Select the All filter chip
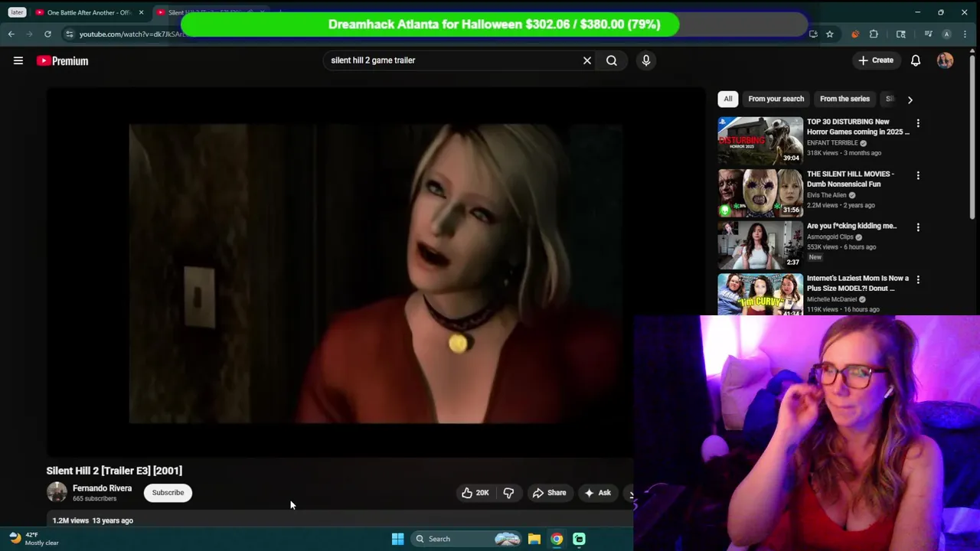This screenshot has width=980, height=551. click(728, 99)
